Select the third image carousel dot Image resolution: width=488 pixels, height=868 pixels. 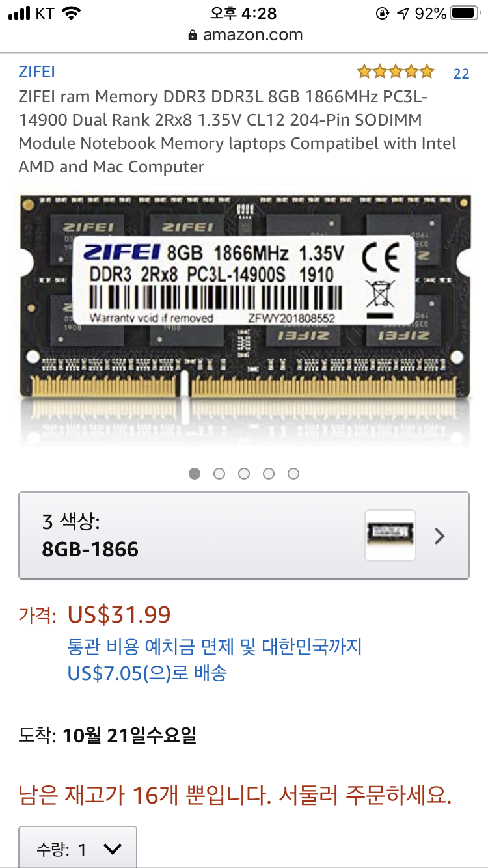pyautogui.click(x=244, y=474)
